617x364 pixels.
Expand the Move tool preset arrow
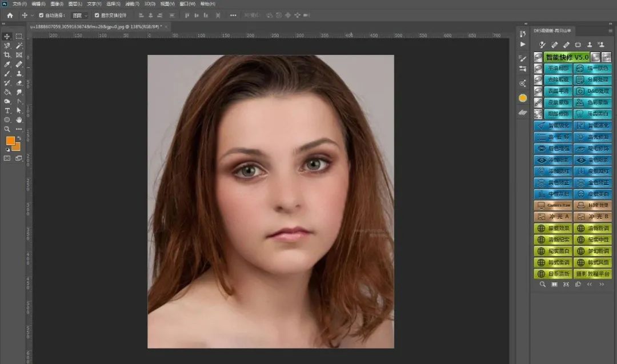(32, 15)
